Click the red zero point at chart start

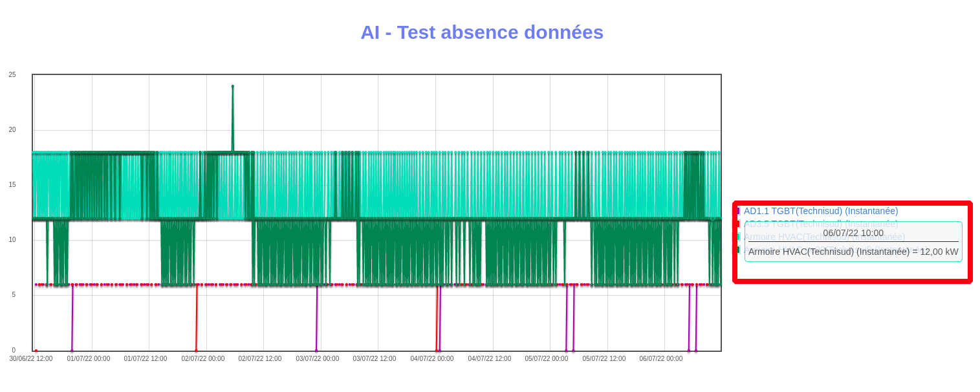pos(36,351)
